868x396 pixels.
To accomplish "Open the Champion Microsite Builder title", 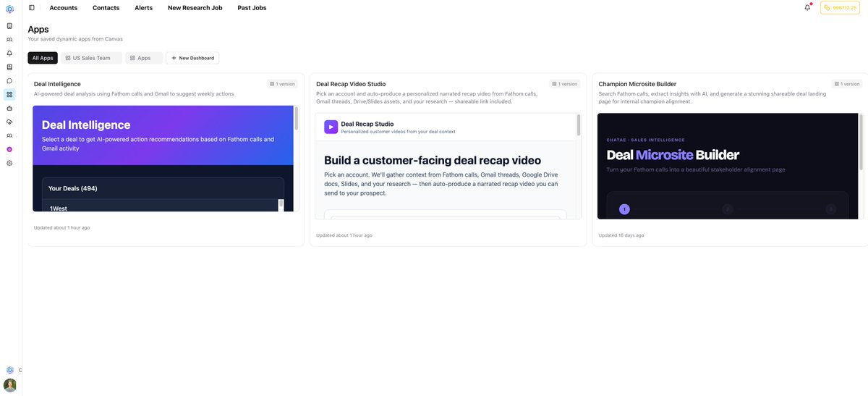I will 637,84.
